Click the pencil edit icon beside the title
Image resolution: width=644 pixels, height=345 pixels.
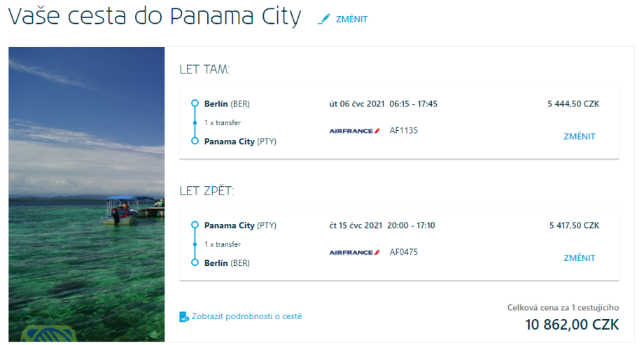323,19
